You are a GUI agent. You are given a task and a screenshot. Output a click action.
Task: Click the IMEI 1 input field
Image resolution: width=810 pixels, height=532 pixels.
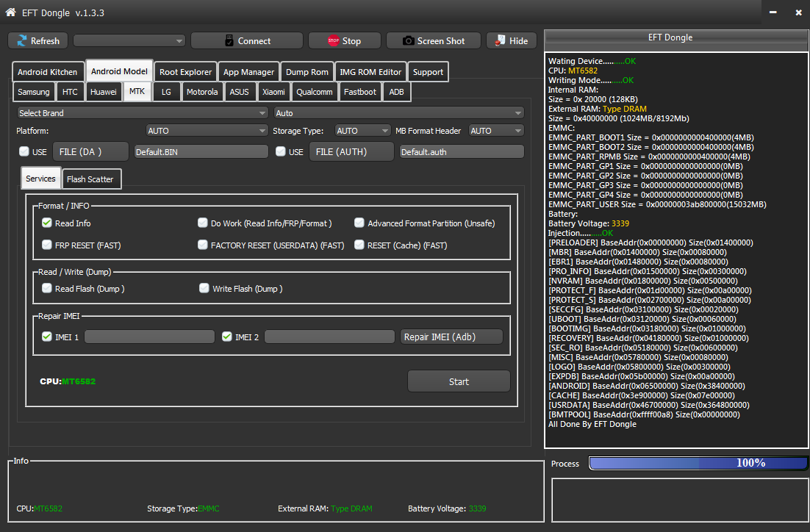coord(149,337)
